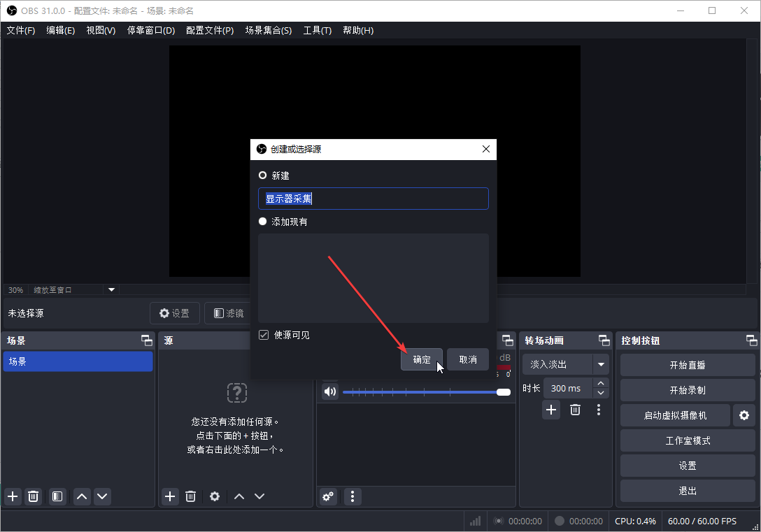Open virtual camera settings gear icon
Viewport: 761px width, 532px height.
point(744,415)
